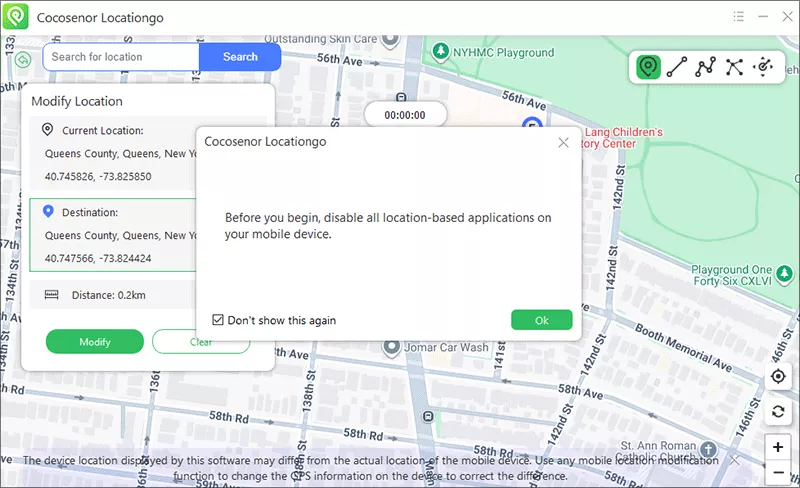800x488 pixels.
Task: Click the Cocosenor Locationgo app logo
Action: (x=16, y=17)
